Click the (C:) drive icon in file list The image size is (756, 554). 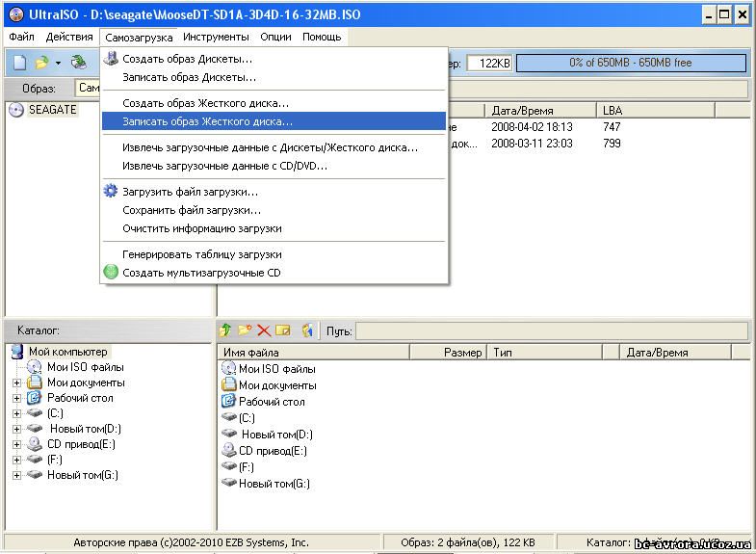pos(228,416)
